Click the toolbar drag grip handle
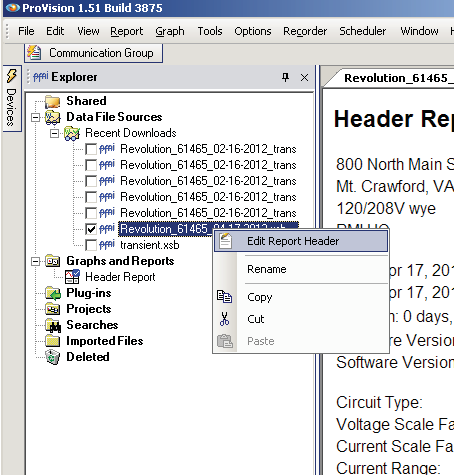 pyautogui.click(x=7, y=31)
